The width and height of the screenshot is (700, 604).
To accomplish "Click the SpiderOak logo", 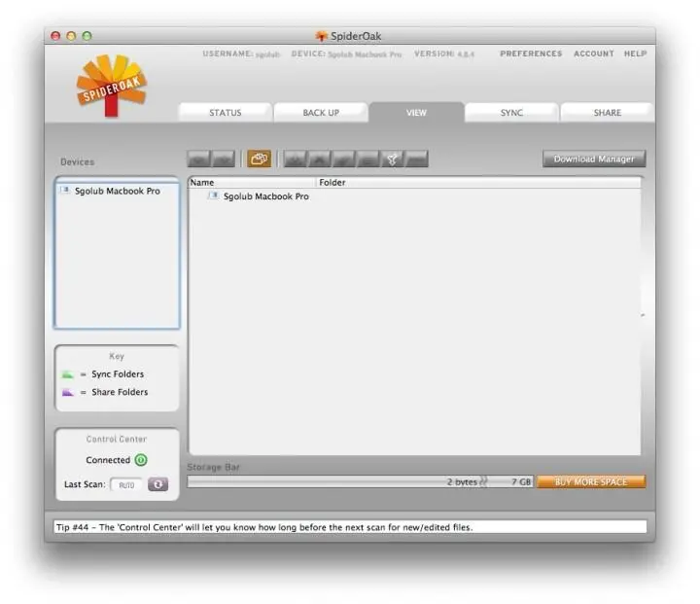I will [111, 87].
